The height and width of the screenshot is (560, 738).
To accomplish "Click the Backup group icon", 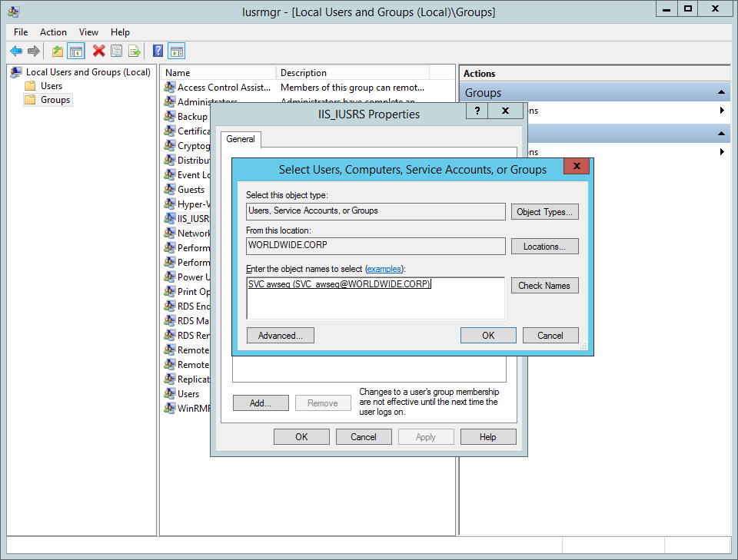I will click(169, 116).
